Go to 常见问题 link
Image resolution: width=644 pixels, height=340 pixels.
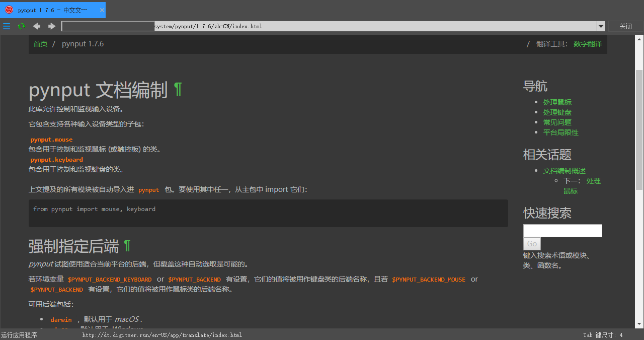pyautogui.click(x=557, y=122)
